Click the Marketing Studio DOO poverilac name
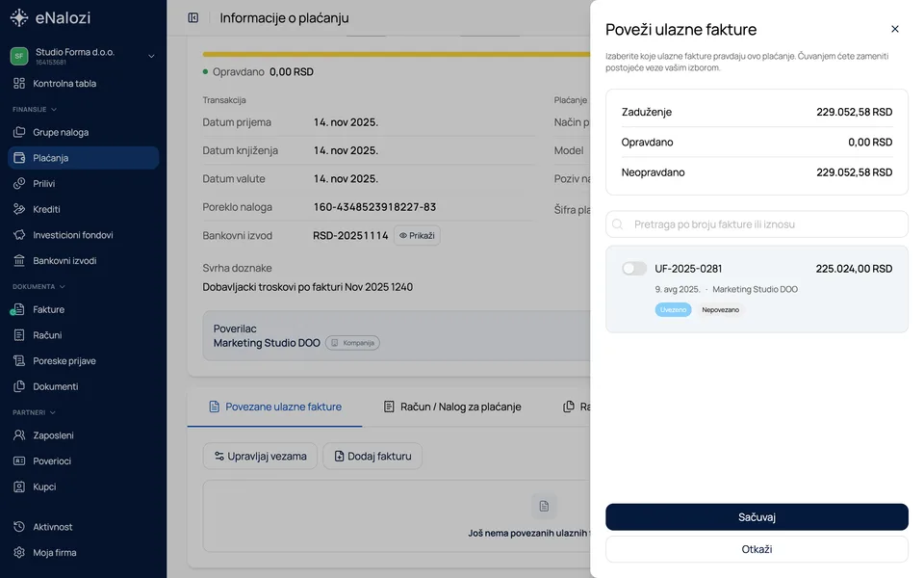 [x=267, y=343]
